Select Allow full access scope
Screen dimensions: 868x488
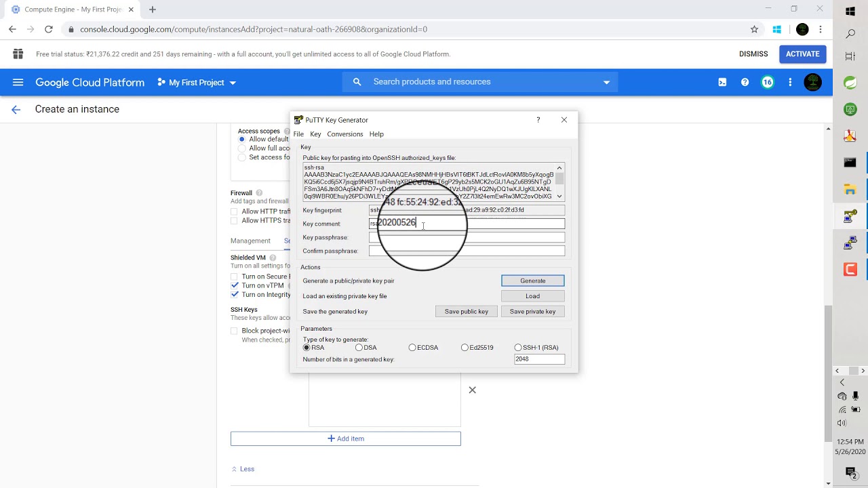coord(242,148)
